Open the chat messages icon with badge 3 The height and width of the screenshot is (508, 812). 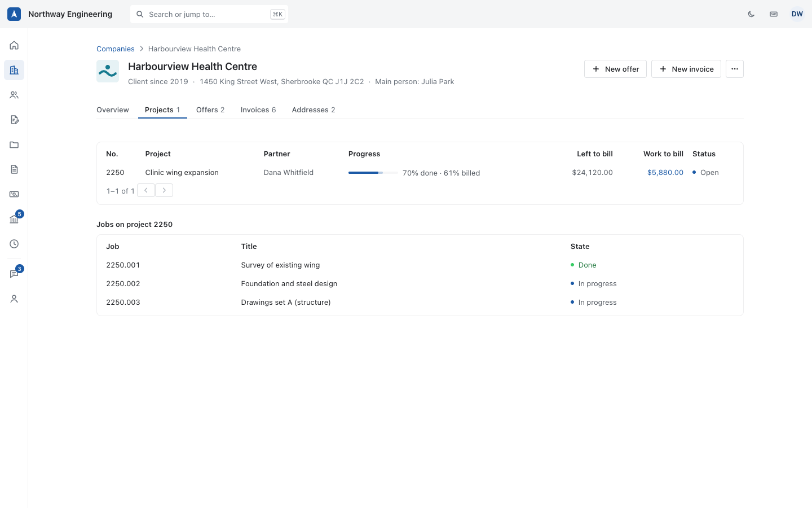click(x=14, y=274)
